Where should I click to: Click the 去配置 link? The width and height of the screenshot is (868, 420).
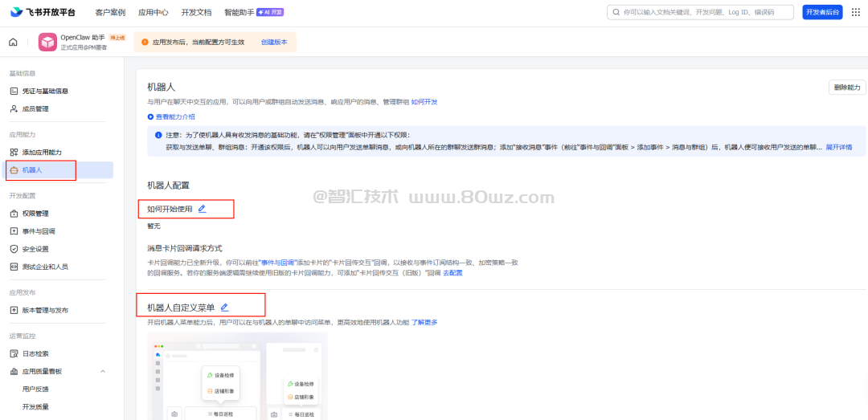click(452, 273)
